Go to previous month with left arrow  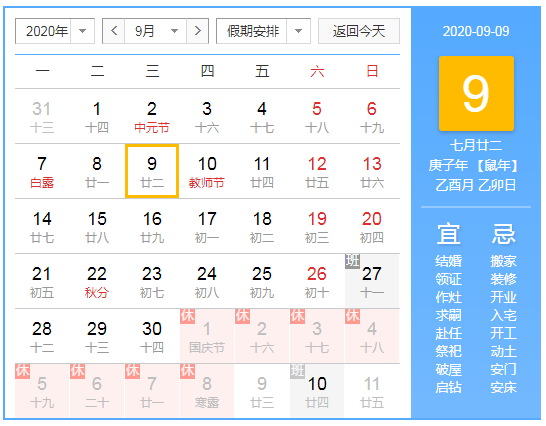[114, 31]
